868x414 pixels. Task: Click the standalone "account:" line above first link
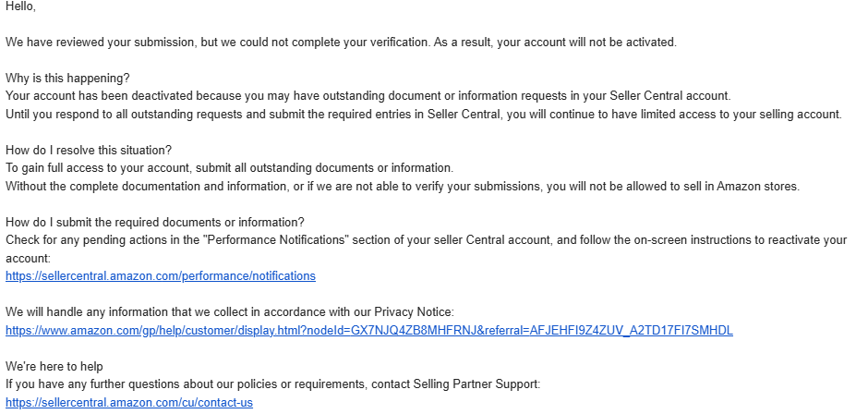[x=28, y=258]
